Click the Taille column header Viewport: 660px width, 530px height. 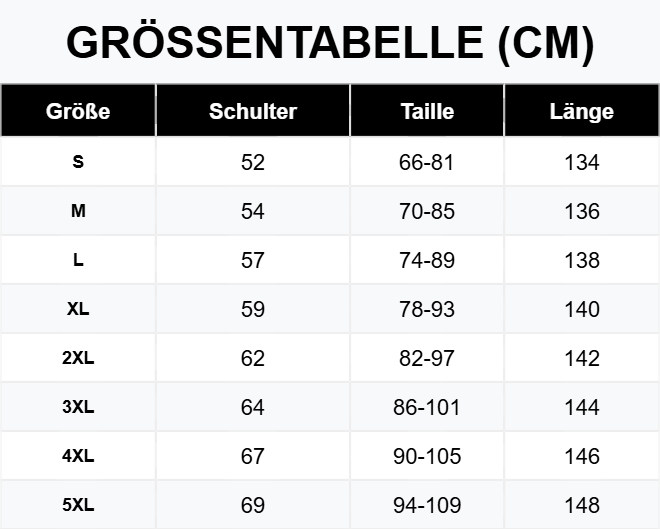(x=427, y=111)
